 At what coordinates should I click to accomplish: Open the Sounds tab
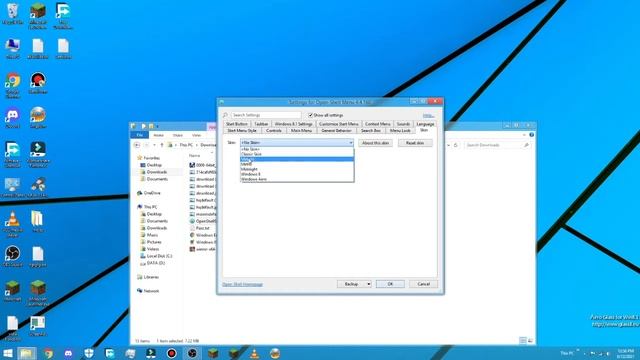[x=403, y=124]
